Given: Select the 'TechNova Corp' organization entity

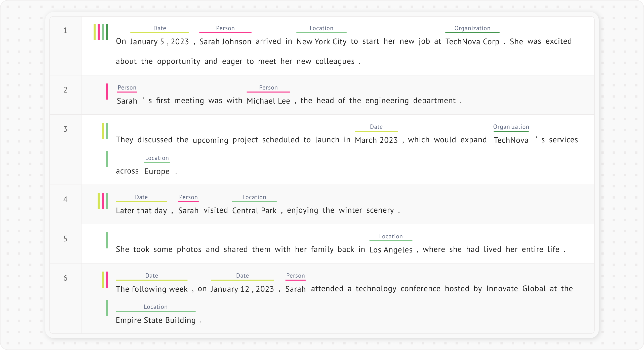Looking at the screenshot, I should click(472, 41).
